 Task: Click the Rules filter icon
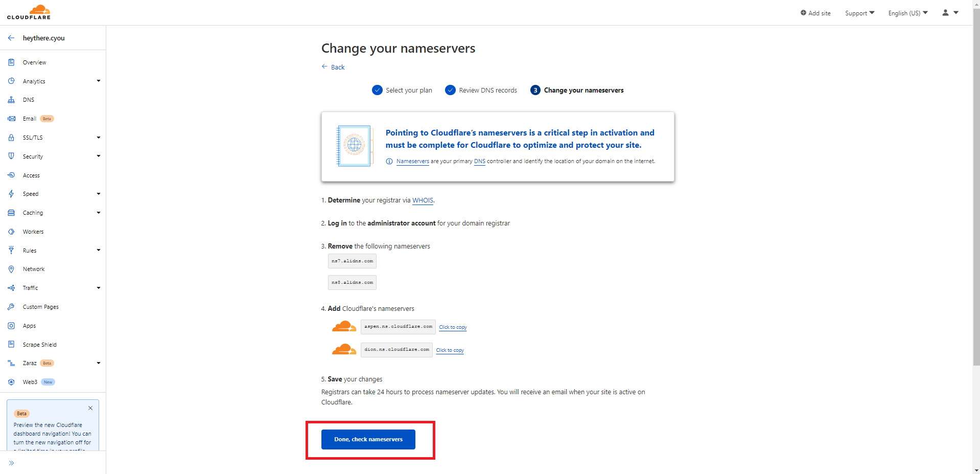[11, 250]
